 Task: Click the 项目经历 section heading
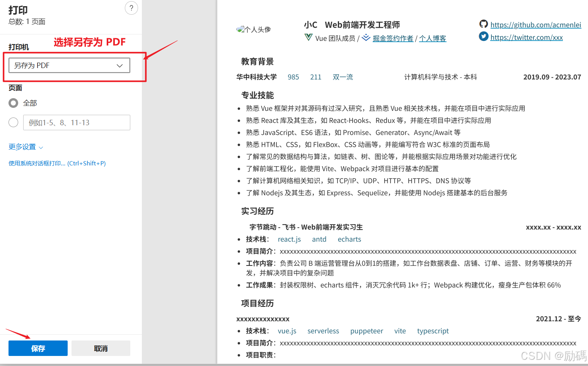click(x=257, y=303)
